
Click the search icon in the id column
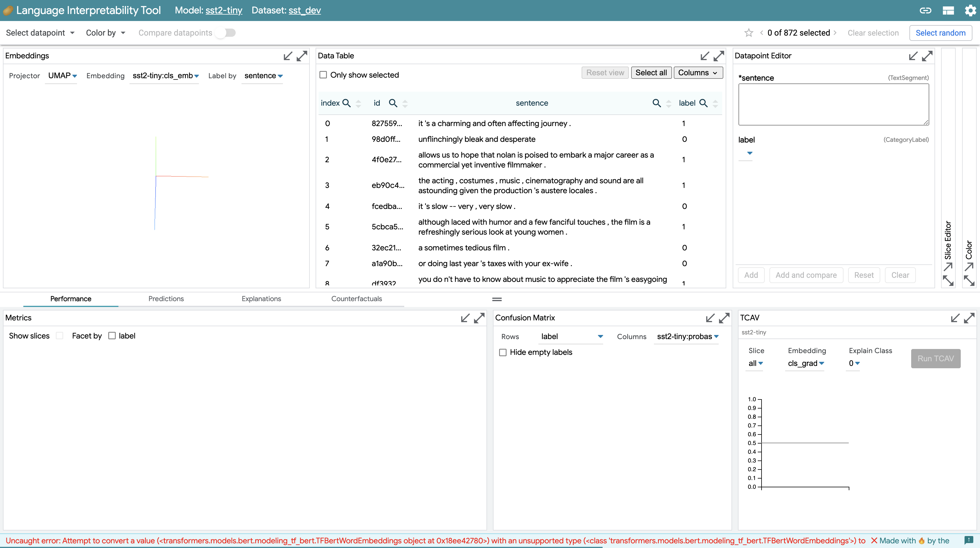(393, 103)
